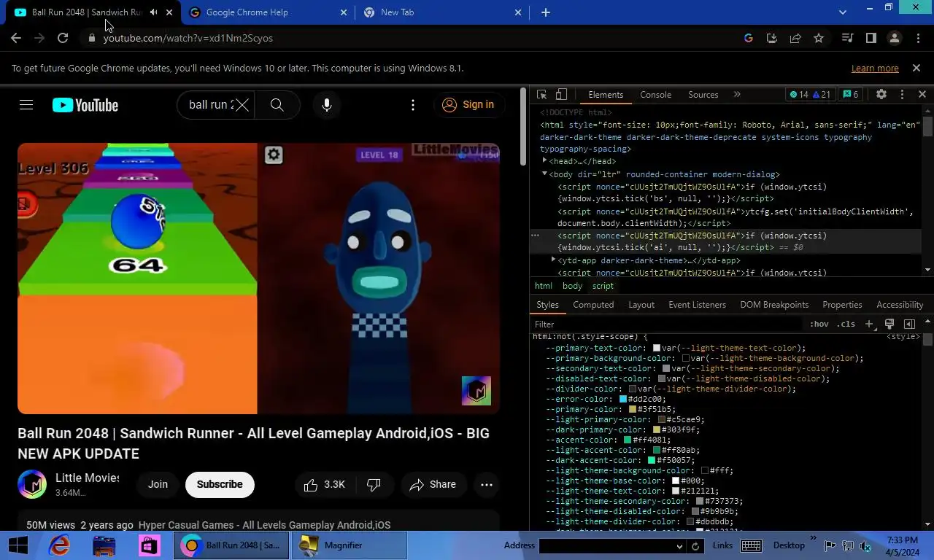
Task: Show more DevTools tabs chevron
Action: tap(737, 95)
